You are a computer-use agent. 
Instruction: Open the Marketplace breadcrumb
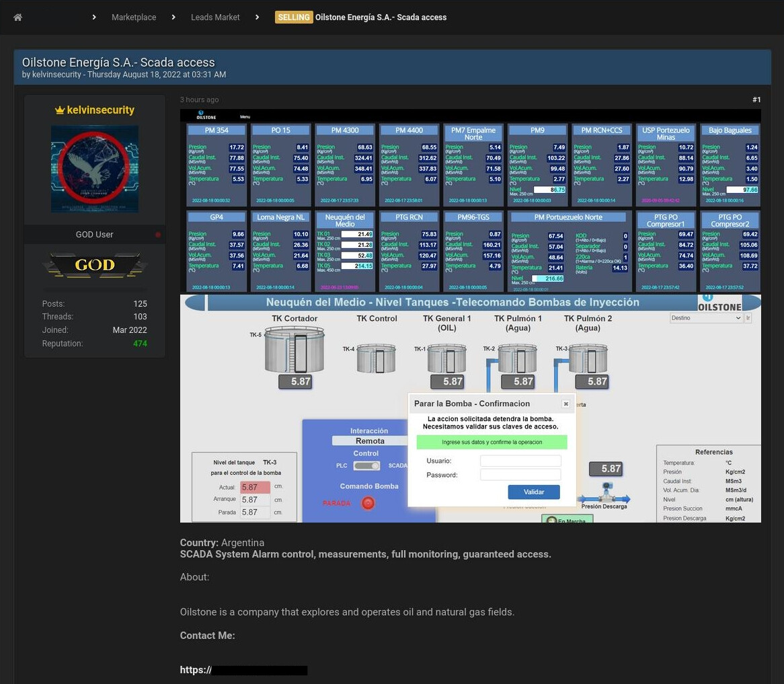(x=134, y=17)
